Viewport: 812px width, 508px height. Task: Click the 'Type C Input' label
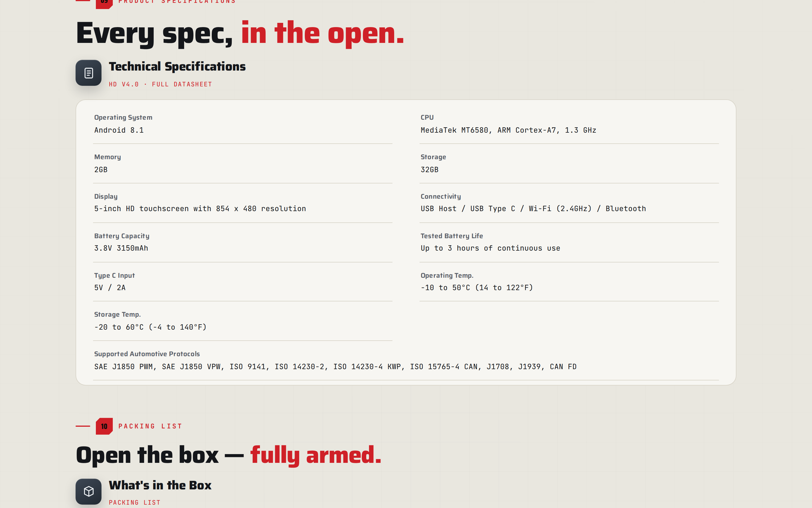point(114,275)
